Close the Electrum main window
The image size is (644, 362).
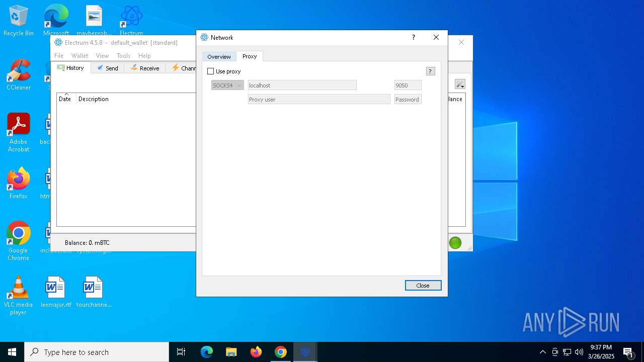[x=461, y=43]
